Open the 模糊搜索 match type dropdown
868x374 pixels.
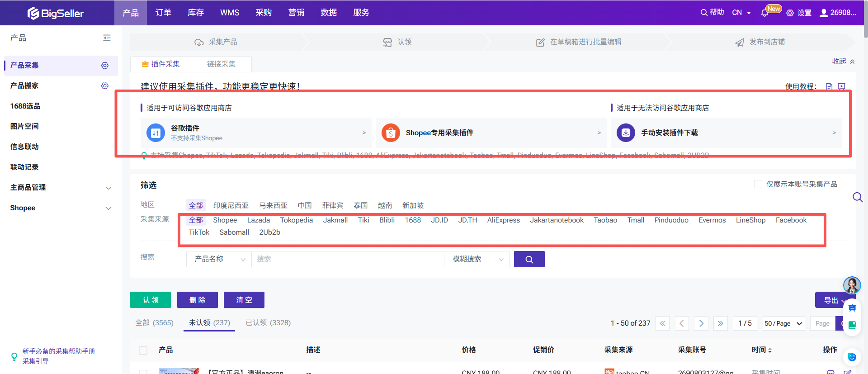coord(477,259)
